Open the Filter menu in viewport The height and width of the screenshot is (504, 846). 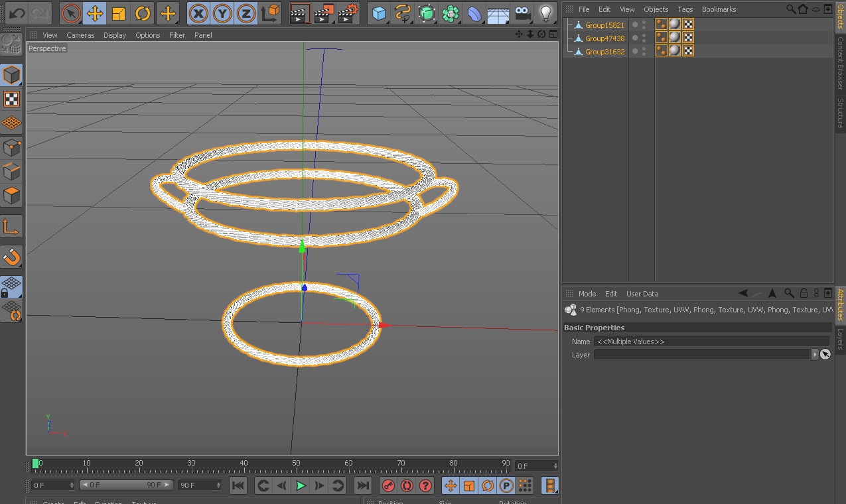click(x=177, y=35)
